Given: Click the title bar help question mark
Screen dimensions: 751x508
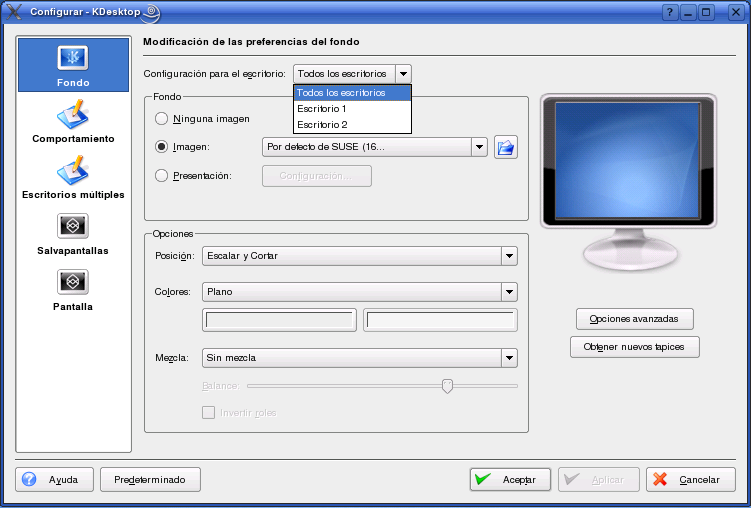Looking at the screenshot, I should (670, 12).
